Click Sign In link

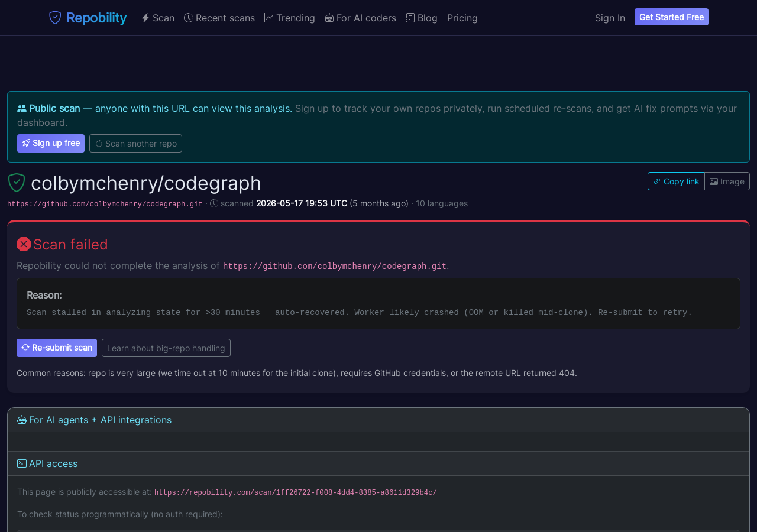[610, 18]
